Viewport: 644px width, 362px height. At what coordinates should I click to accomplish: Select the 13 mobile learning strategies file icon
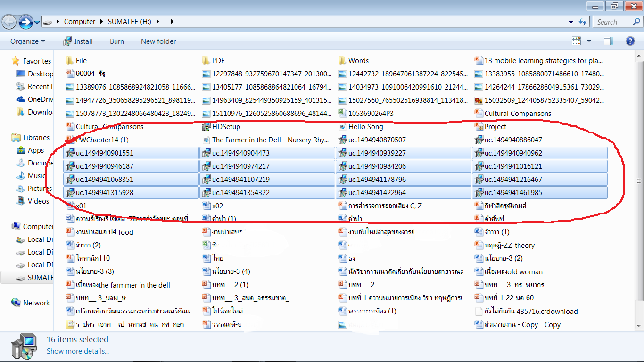pyautogui.click(x=479, y=61)
